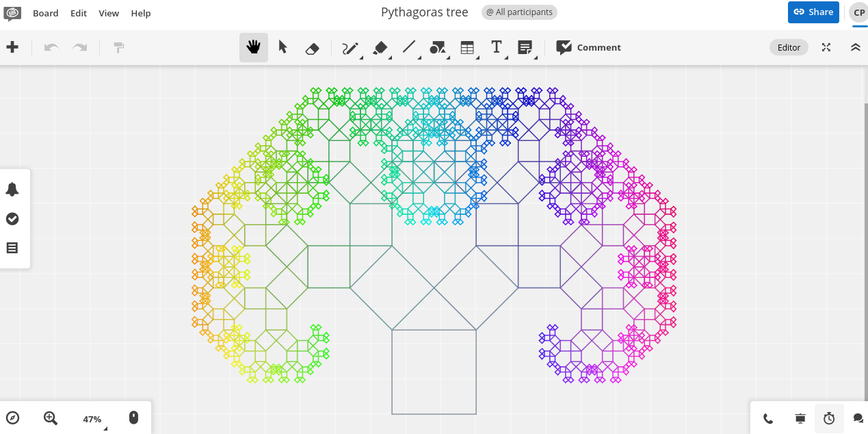
Task: Click the Share button
Action: 814,12
